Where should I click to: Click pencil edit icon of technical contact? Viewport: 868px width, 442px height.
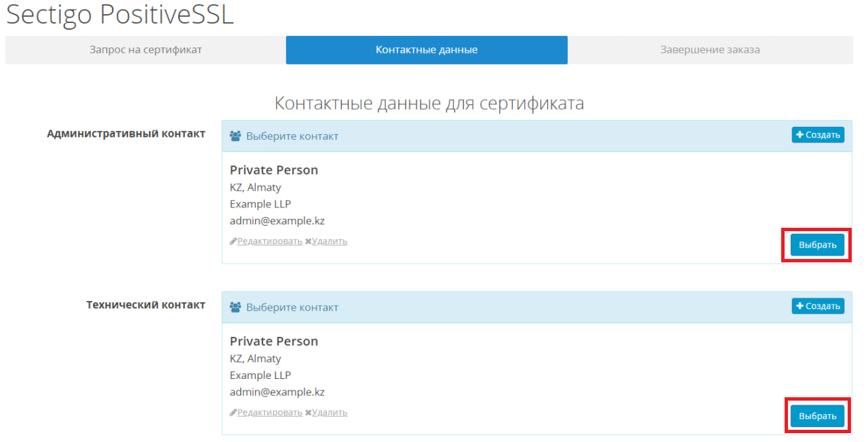[233, 413]
